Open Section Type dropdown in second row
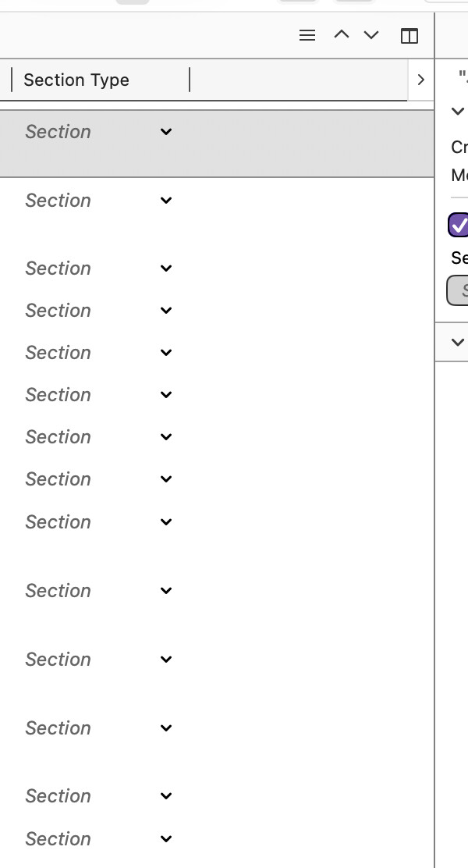Screen dimensions: 468x868 (x=166, y=201)
